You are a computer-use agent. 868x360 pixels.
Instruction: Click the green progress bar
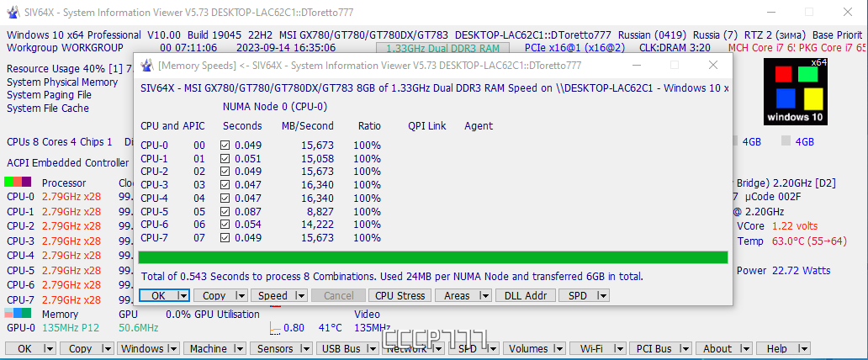(432, 257)
